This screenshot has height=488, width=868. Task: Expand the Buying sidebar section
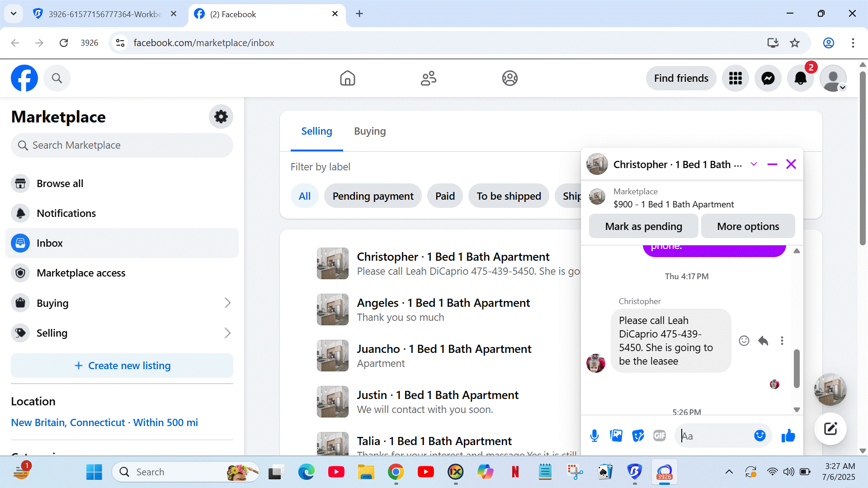(x=227, y=303)
